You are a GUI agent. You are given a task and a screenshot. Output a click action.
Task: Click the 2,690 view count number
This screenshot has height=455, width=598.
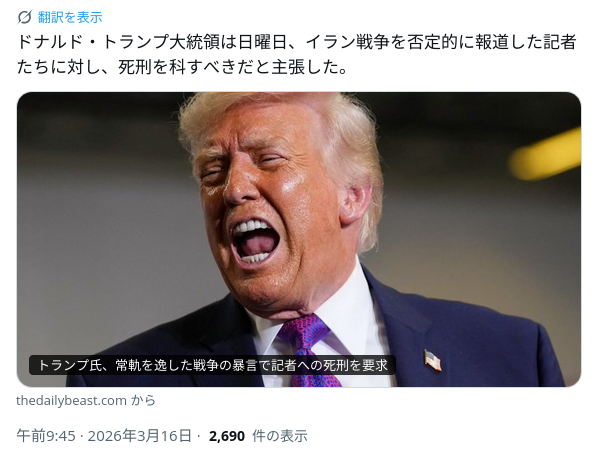(x=227, y=436)
